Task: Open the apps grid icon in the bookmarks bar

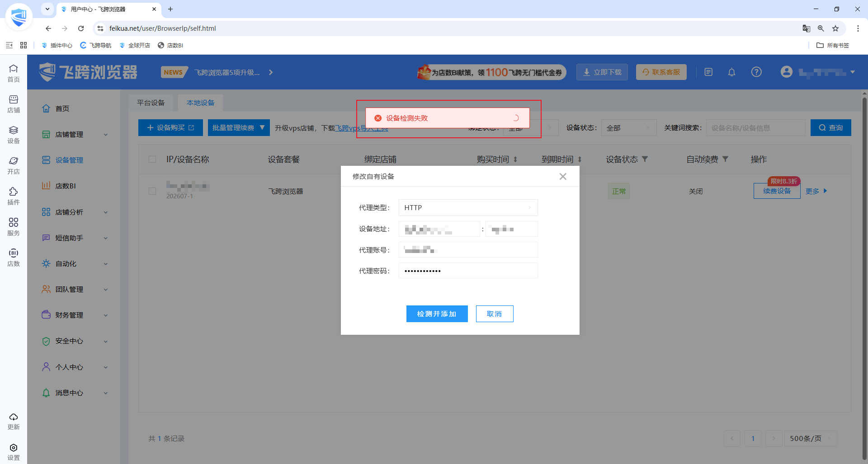Action: tap(24, 45)
